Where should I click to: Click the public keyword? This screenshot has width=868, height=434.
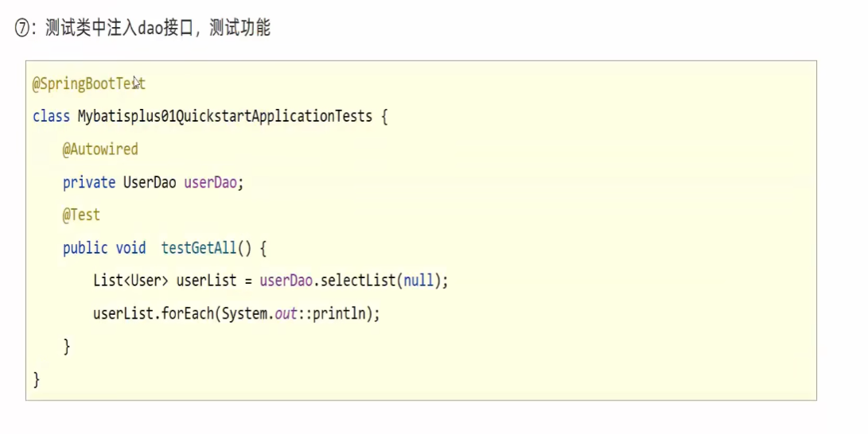pos(85,248)
